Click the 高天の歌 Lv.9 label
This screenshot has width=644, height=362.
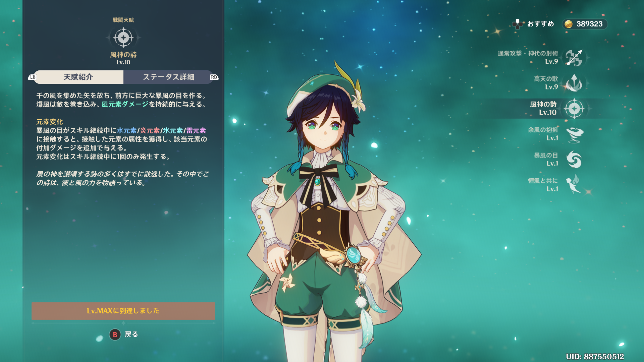tap(546, 83)
